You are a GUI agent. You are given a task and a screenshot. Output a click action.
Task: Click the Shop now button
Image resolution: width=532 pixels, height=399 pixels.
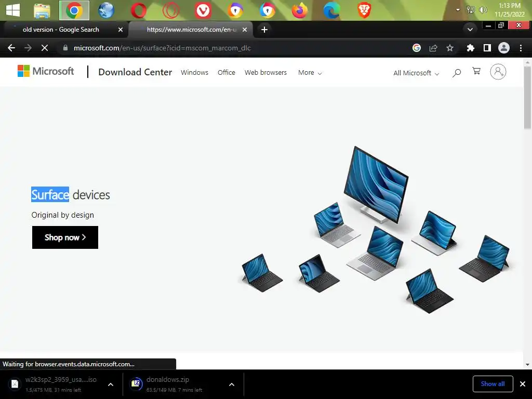(65, 237)
